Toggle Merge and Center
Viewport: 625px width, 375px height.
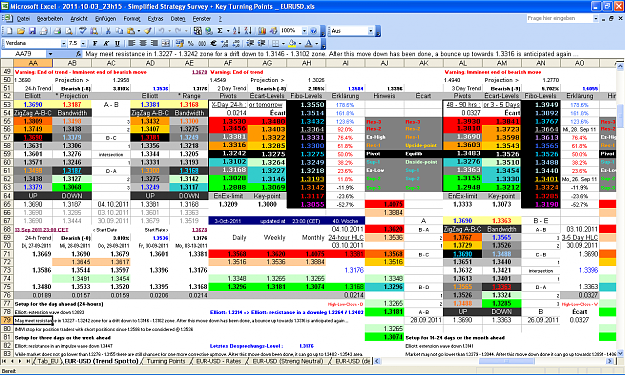click(x=165, y=43)
